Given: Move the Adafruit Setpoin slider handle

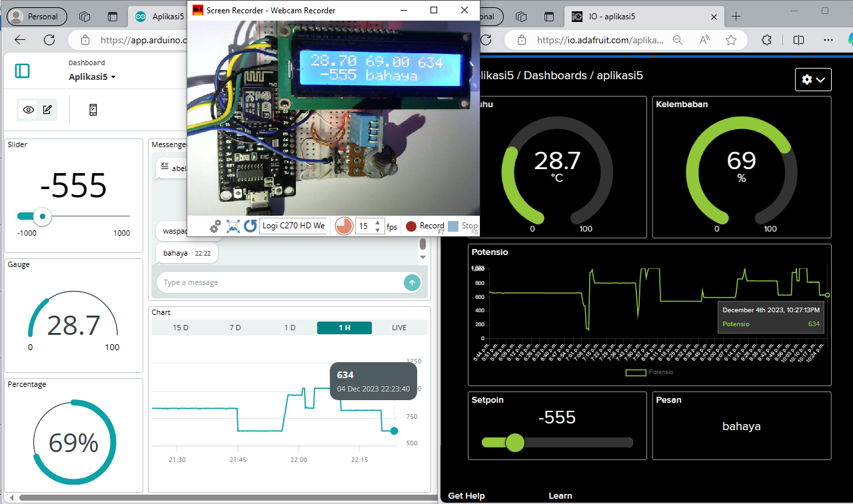Looking at the screenshot, I should coord(514,442).
